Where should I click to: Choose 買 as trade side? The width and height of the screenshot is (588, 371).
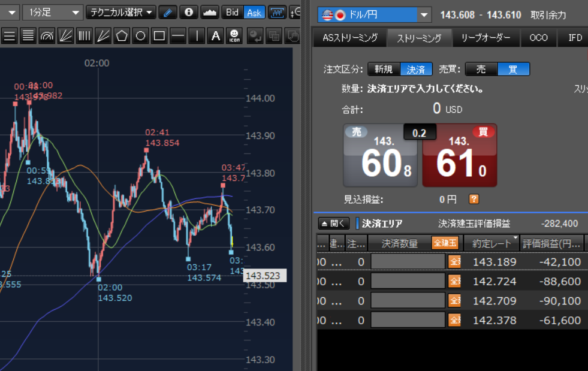click(513, 70)
